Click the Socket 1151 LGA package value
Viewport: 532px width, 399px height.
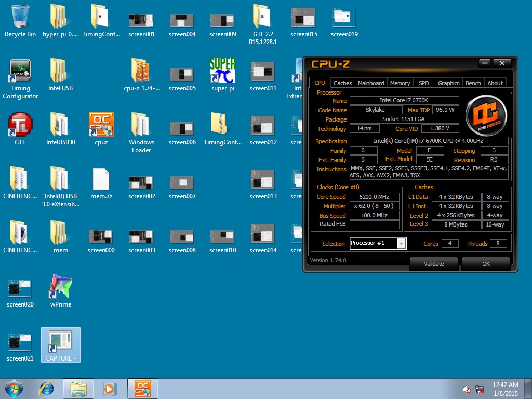coord(404,119)
